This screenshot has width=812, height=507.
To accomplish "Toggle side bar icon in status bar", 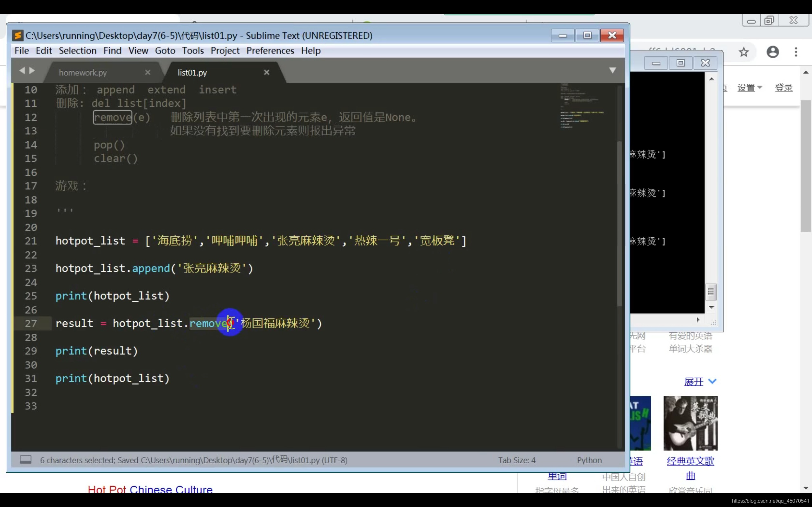I will coord(25,460).
